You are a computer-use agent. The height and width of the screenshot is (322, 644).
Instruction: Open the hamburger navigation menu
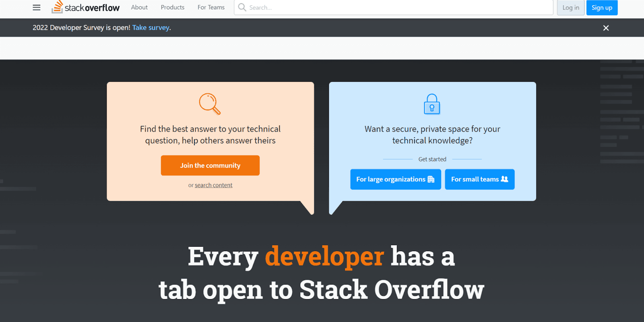point(37,7)
